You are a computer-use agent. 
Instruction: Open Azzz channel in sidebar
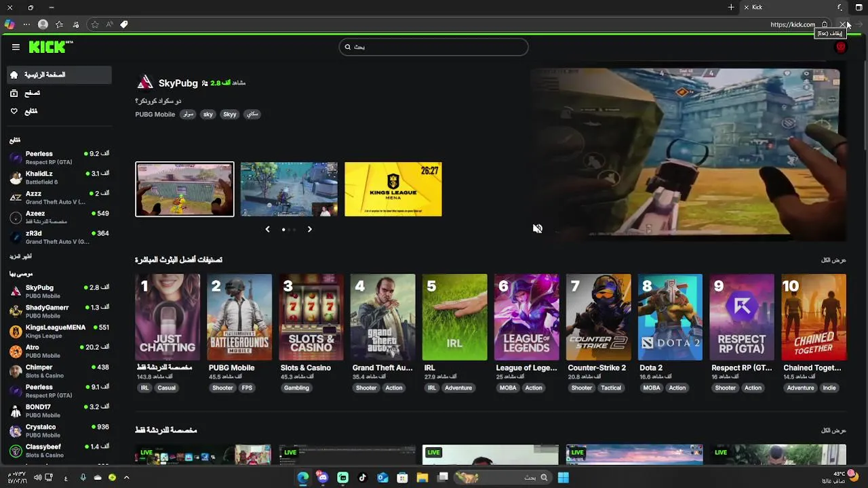click(x=59, y=197)
